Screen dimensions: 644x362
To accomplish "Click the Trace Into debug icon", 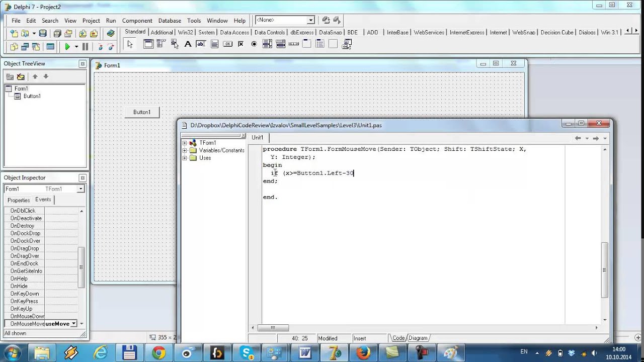I will click(100, 47).
